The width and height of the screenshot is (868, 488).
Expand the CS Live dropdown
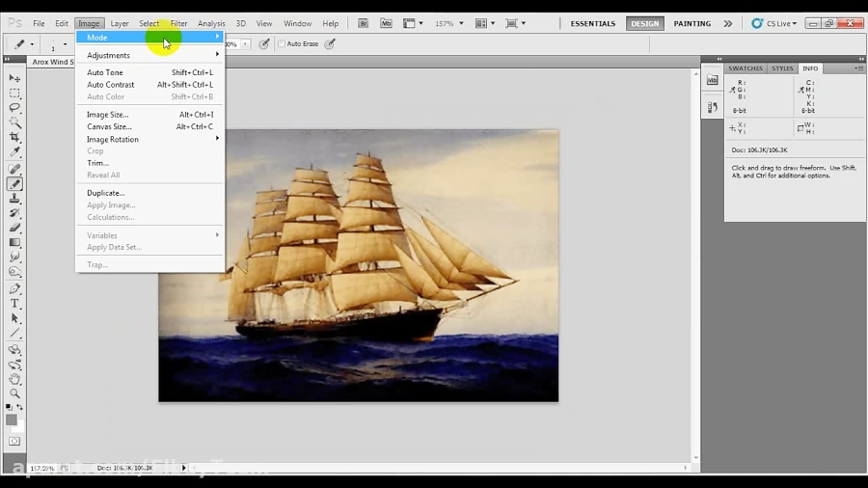pos(773,23)
